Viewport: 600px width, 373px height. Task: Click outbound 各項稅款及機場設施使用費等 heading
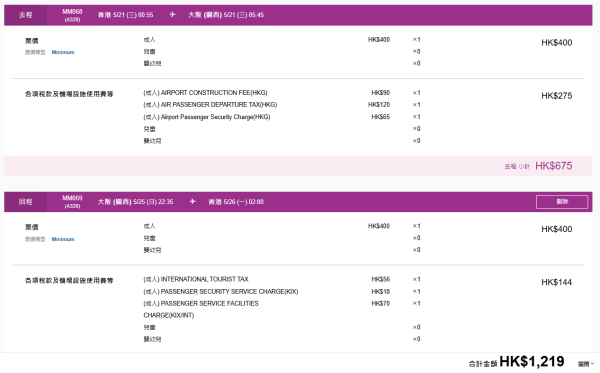69,94
